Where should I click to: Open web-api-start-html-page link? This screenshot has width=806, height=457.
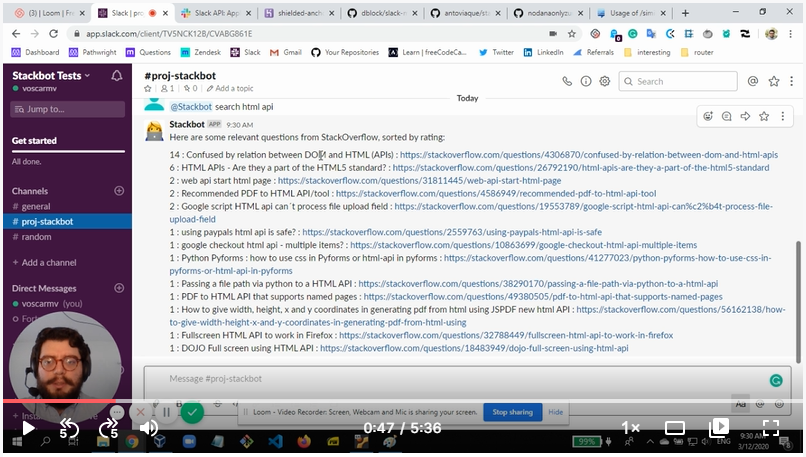click(419, 181)
